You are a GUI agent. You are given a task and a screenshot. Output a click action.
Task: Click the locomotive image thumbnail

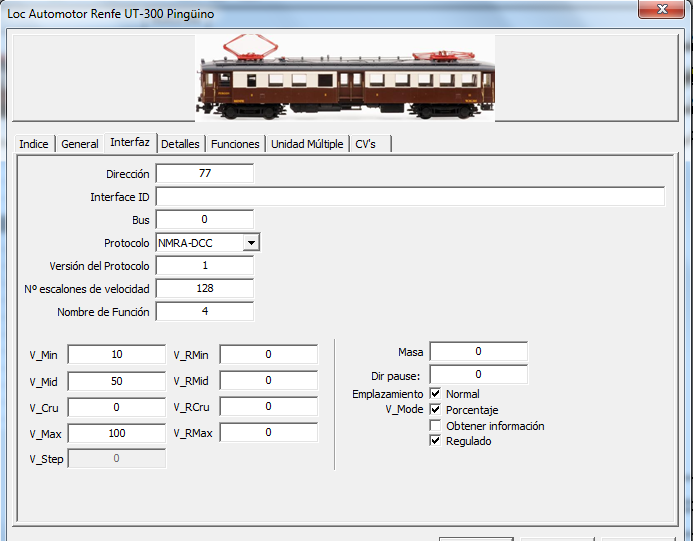click(345, 78)
